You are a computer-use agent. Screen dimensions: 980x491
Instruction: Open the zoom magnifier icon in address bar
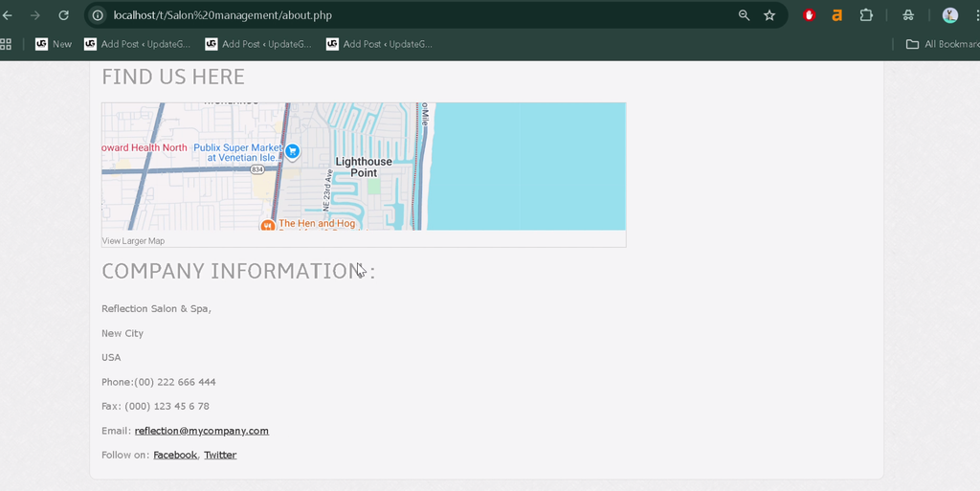pyautogui.click(x=744, y=15)
